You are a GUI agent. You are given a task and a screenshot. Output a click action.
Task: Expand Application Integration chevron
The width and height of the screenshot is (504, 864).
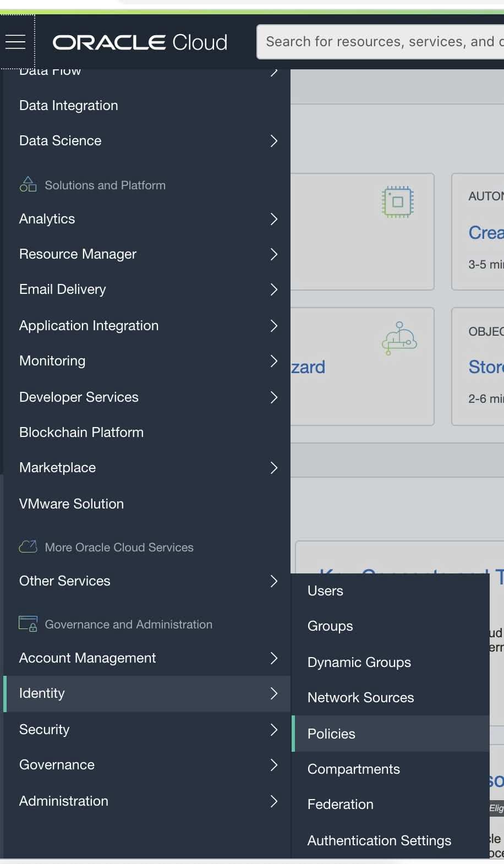pos(274,326)
